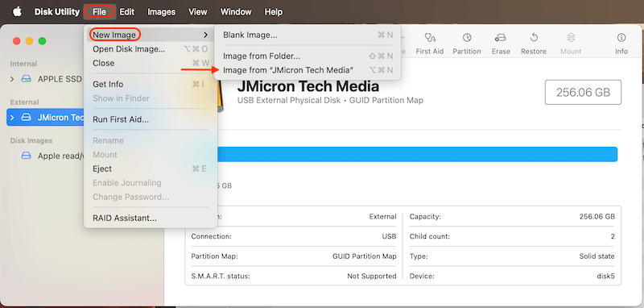Expand the JMicron Tech disk tree
Viewport: 644px width, 308px height.
(12, 118)
